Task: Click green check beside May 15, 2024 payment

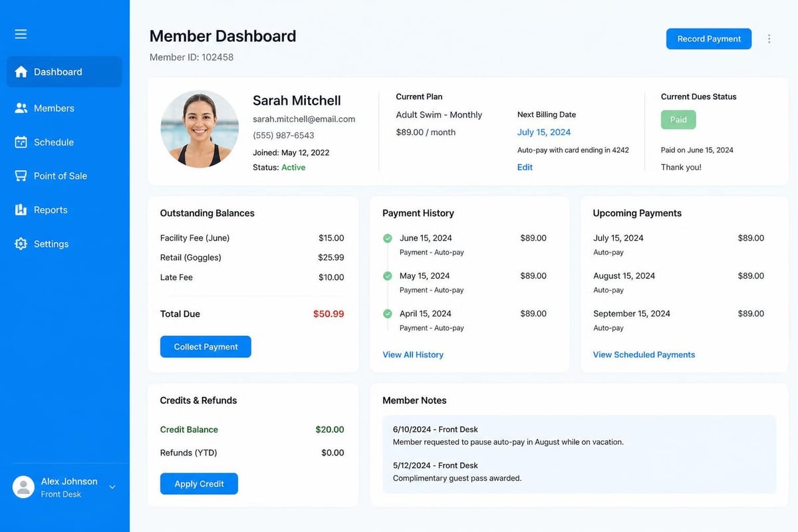Action: click(x=388, y=276)
